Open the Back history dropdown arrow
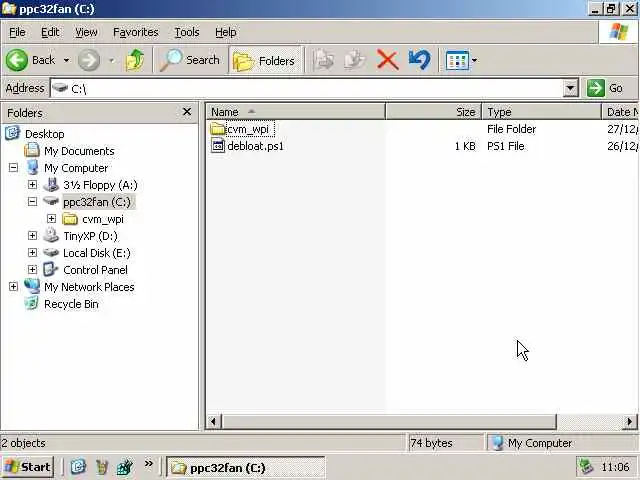Image resolution: width=640 pixels, height=480 pixels. (x=66, y=60)
